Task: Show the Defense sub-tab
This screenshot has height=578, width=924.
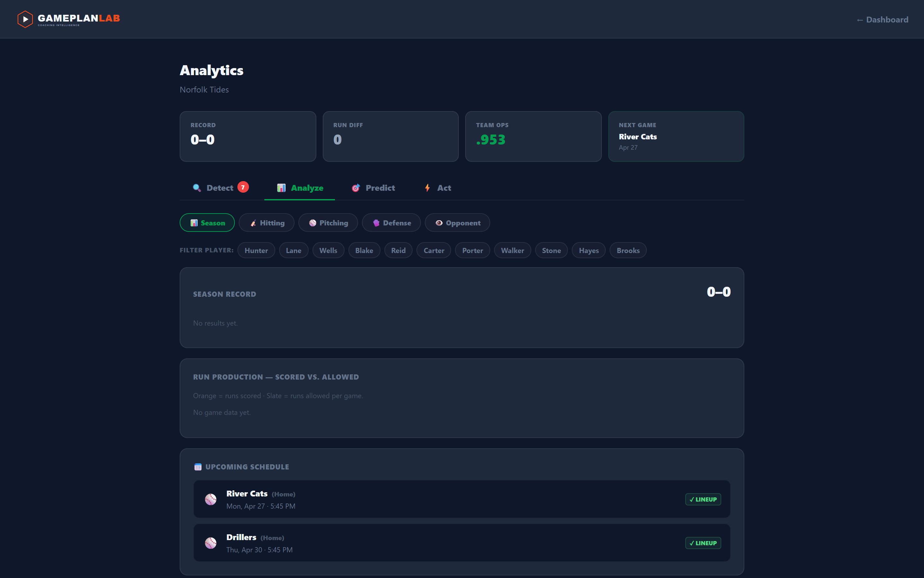Action: click(391, 223)
